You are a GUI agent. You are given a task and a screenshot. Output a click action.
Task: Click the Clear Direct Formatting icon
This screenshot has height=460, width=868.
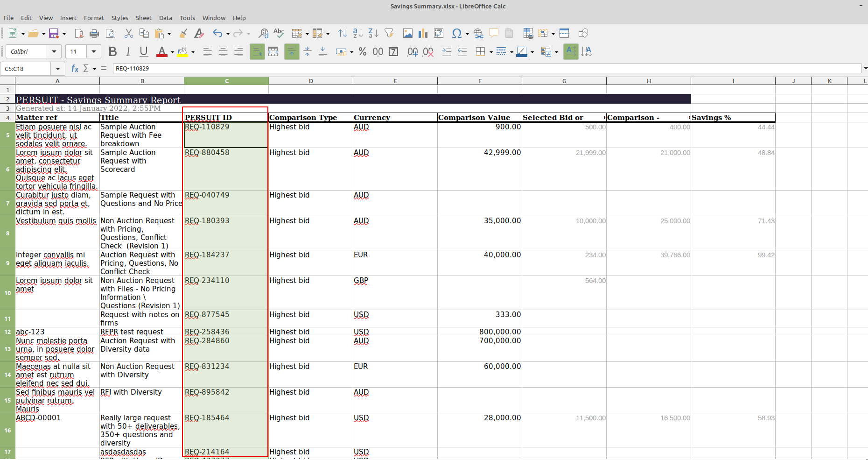point(199,34)
